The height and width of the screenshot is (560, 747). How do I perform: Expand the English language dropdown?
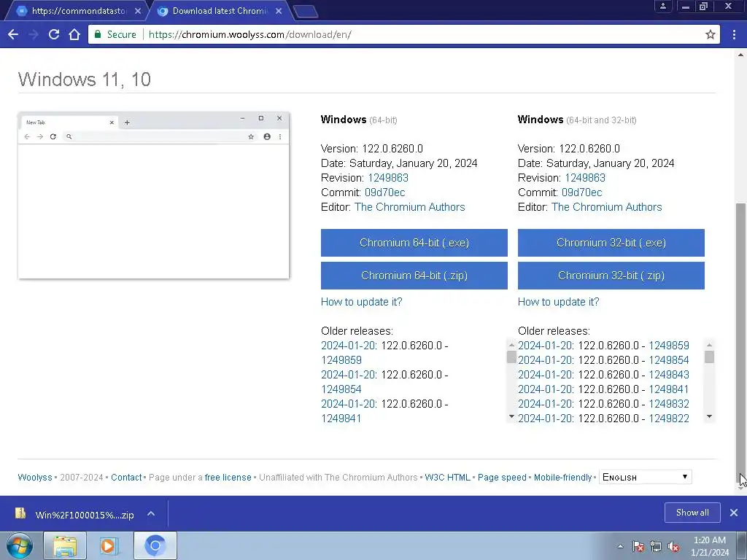point(645,477)
